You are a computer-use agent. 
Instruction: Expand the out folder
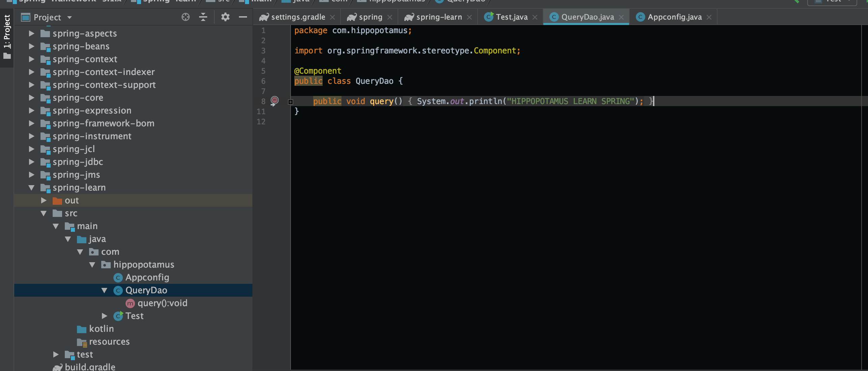click(44, 200)
